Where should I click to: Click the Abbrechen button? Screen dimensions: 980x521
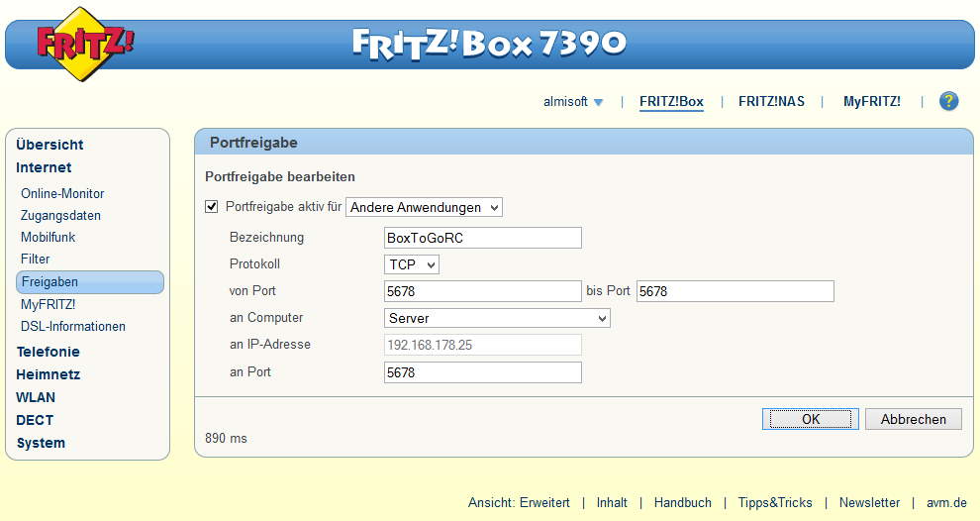click(x=913, y=419)
